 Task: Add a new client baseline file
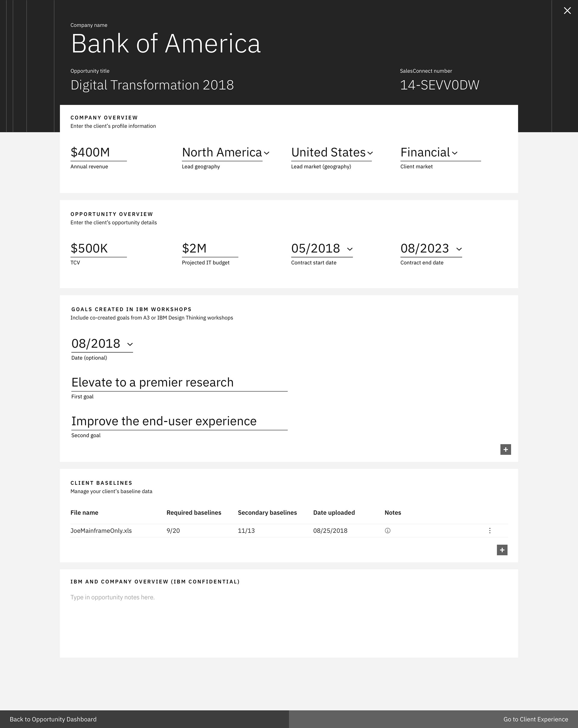coord(502,550)
